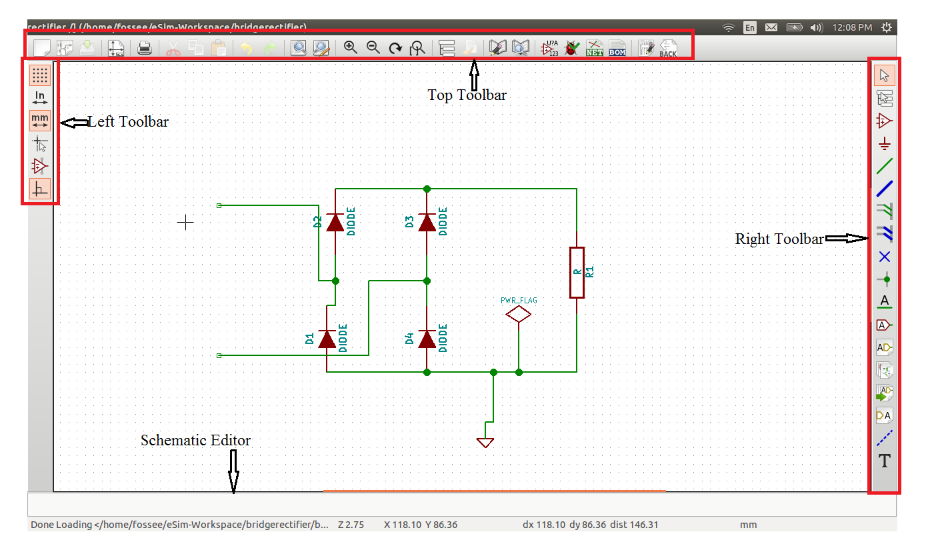Fit the schematic to the screen
This screenshot has width=936, height=560.
[x=418, y=47]
